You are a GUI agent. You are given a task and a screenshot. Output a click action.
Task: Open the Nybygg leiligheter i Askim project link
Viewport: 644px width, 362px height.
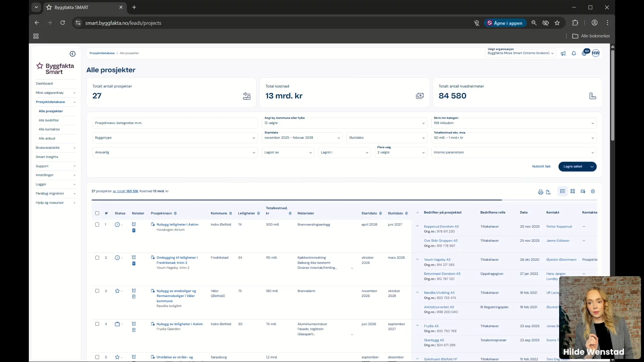pos(177,225)
